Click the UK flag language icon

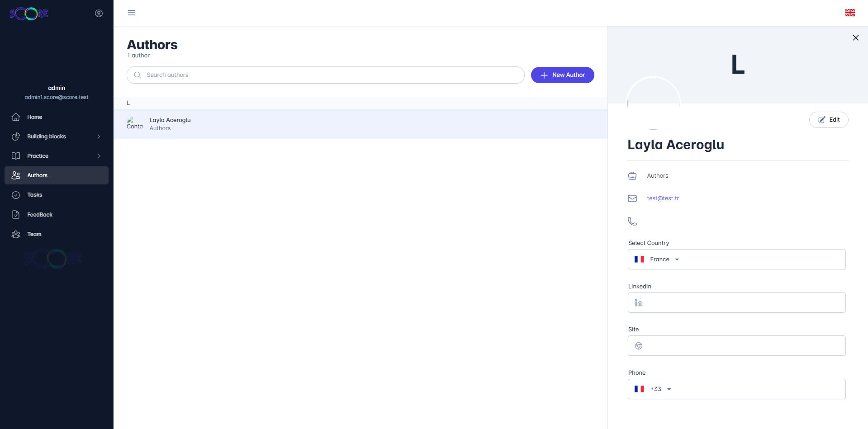coord(850,13)
